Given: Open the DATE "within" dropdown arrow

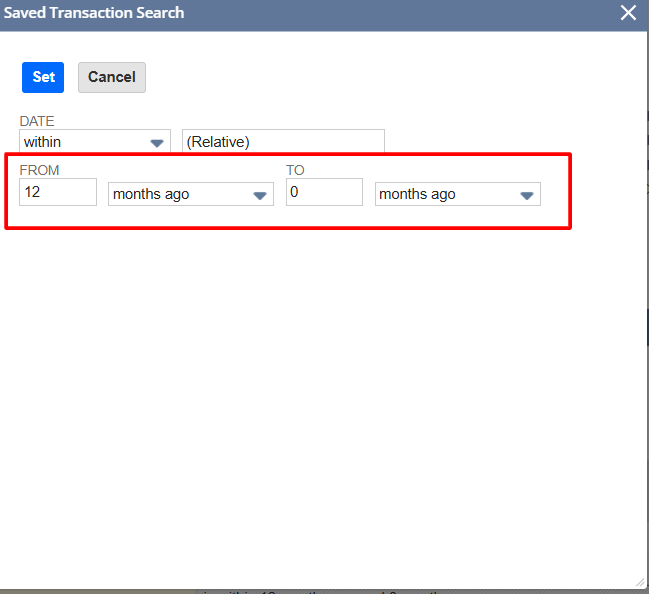Looking at the screenshot, I should 157,143.
